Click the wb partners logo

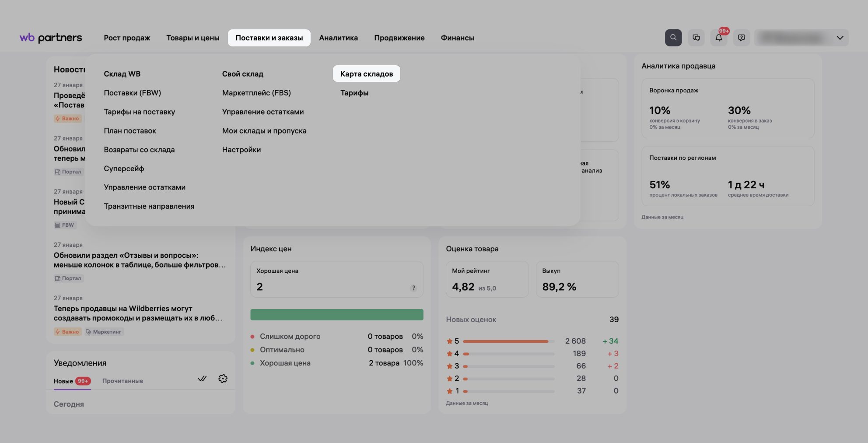(x=51, y=38)
